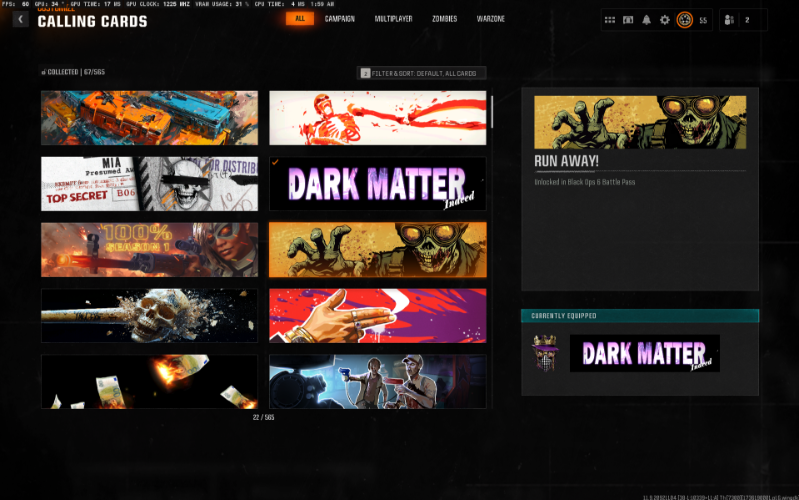The width and height of the screenshot is (799, 500).
Task: Select the orange and blue crates card
Action: click(149, 118)
